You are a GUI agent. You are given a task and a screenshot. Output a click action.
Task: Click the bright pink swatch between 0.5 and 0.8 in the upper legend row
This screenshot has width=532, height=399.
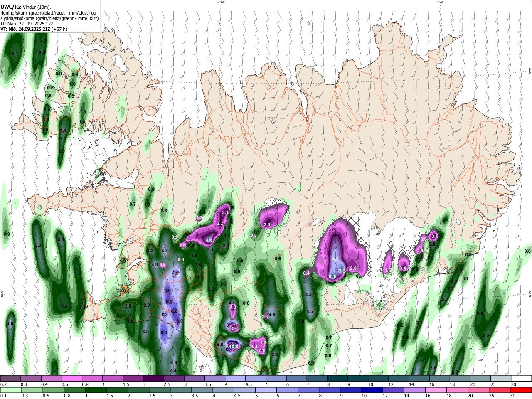[x=71, y=379]
